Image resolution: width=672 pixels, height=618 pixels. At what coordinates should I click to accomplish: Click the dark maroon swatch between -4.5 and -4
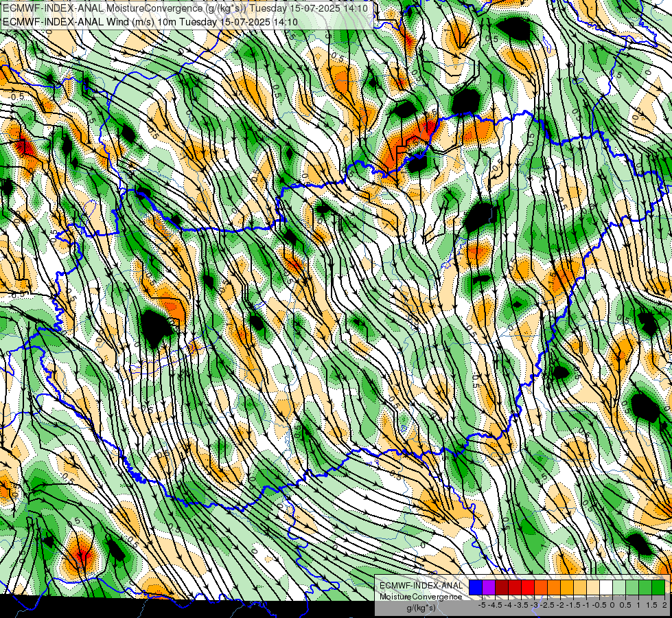point(502,587)
